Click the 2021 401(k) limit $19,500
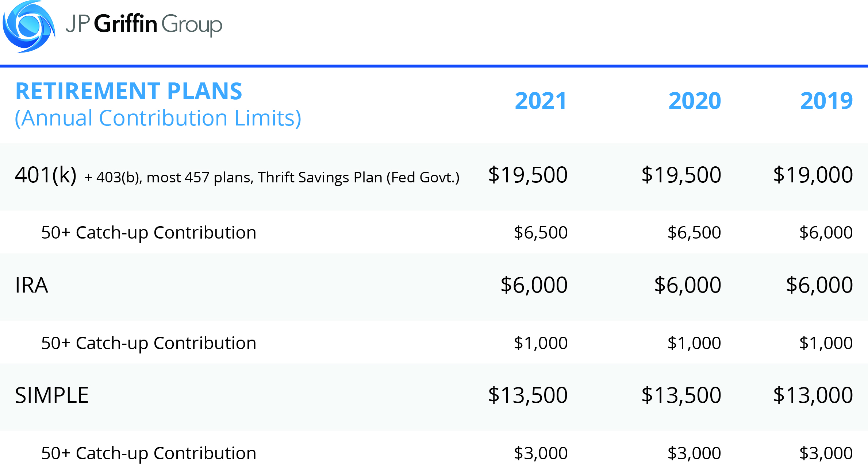The width and height of the screenshot is (868, 464). [528, 175]
